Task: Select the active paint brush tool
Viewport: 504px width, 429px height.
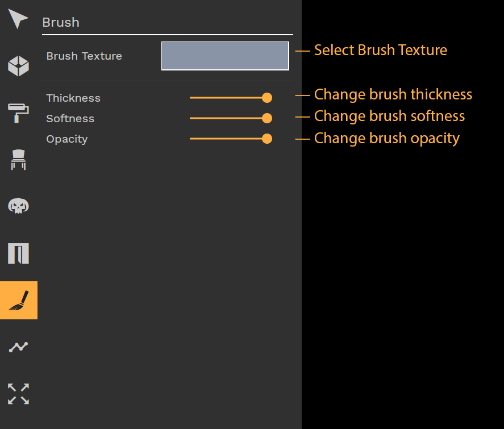Action: (x=19, y=301)
